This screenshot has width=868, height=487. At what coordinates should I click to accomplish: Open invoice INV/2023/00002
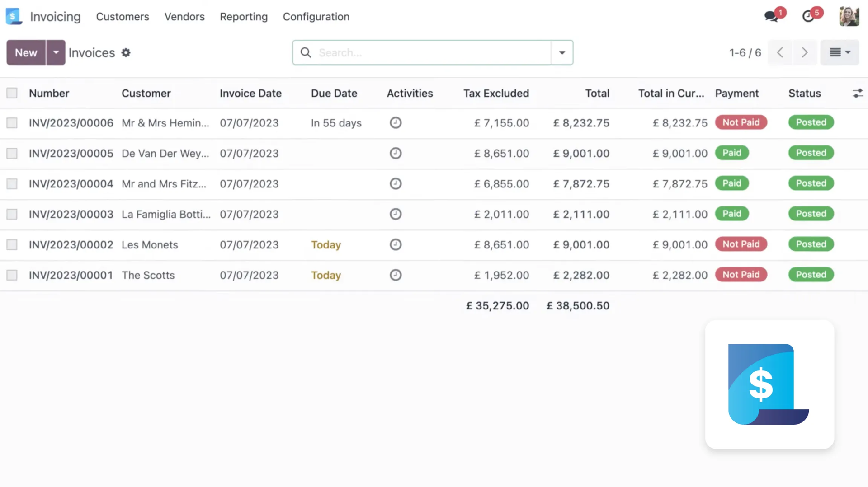tap(71, 244)
